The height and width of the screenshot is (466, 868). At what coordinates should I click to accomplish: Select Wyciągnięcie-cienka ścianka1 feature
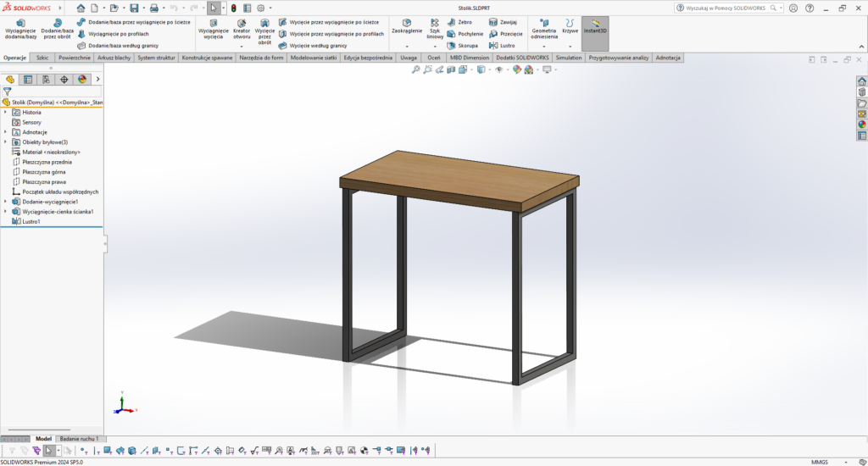(x=58, y=211)
